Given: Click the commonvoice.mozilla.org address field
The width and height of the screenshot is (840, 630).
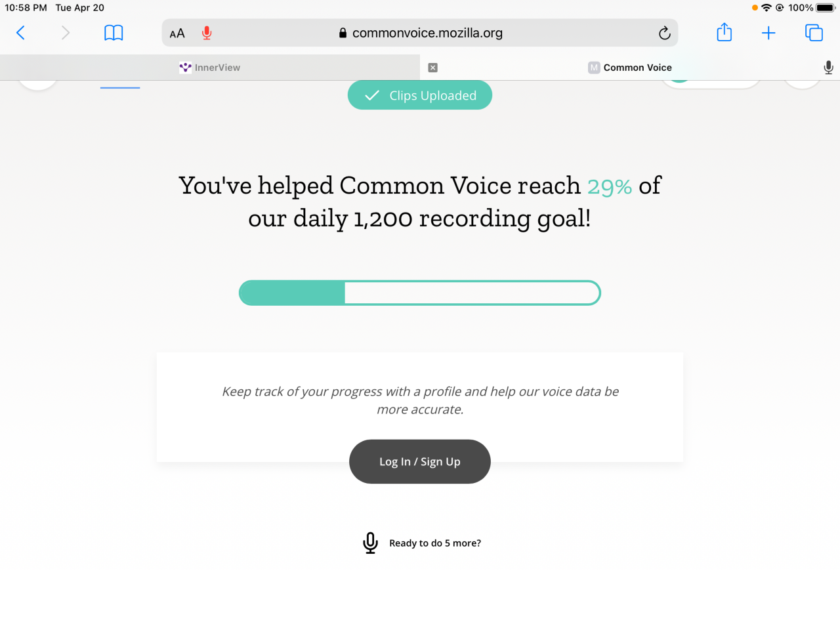Looking at the screenshot, I should 420,33.
